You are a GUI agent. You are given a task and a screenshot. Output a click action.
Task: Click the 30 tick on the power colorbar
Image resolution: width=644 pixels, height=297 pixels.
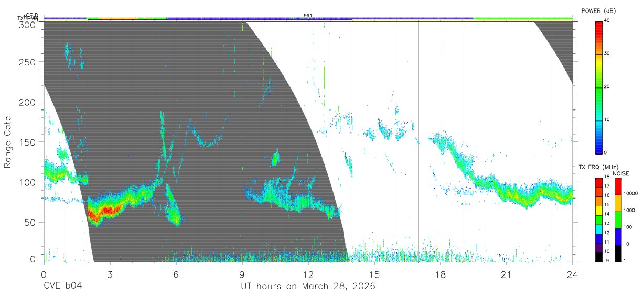607,53
